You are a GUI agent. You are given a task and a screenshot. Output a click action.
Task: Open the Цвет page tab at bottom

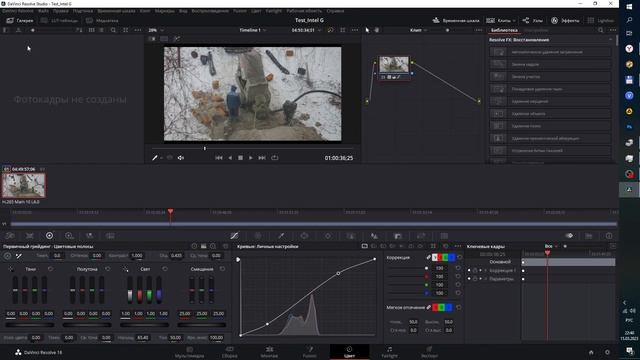click(349, 352)
